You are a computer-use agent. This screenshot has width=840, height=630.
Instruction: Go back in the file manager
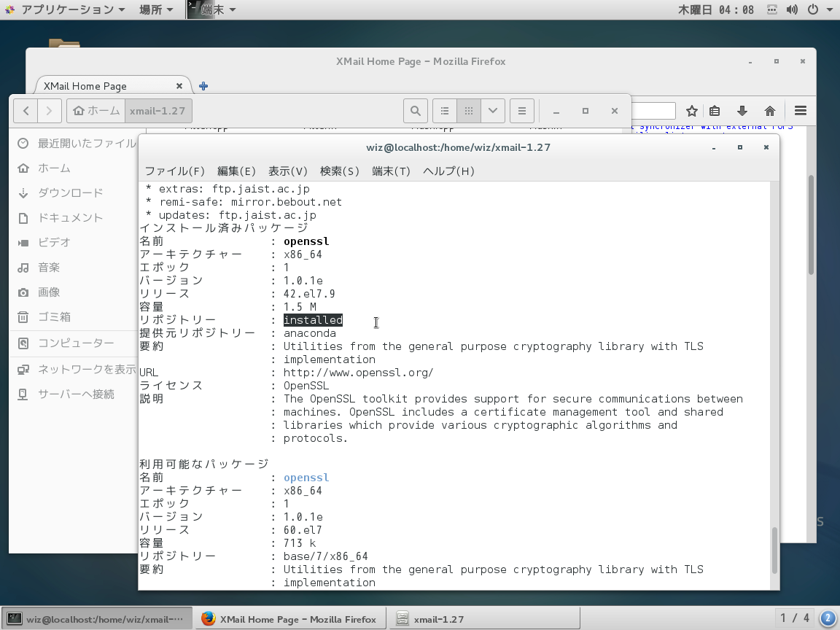pos(26,111)
